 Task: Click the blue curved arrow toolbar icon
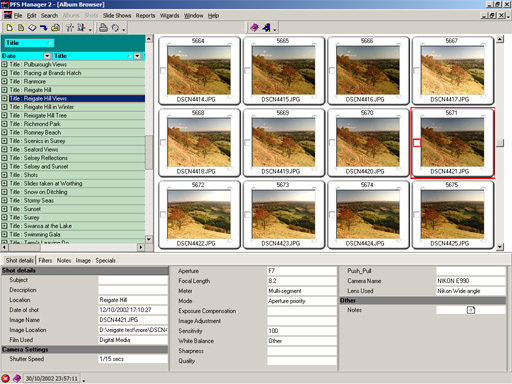[x=44, y=28]
